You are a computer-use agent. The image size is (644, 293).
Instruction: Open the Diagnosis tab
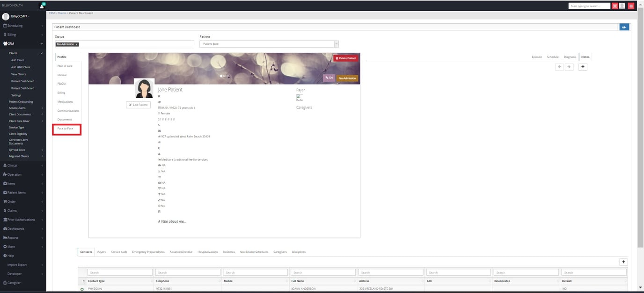coord(570,57)
